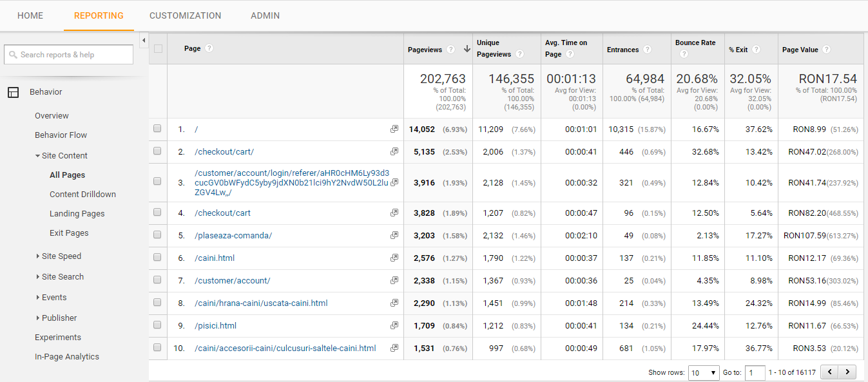Click help icon next to Page header
Image resolution: width=868 pixels, height=382 pixels.
point(209,48)
